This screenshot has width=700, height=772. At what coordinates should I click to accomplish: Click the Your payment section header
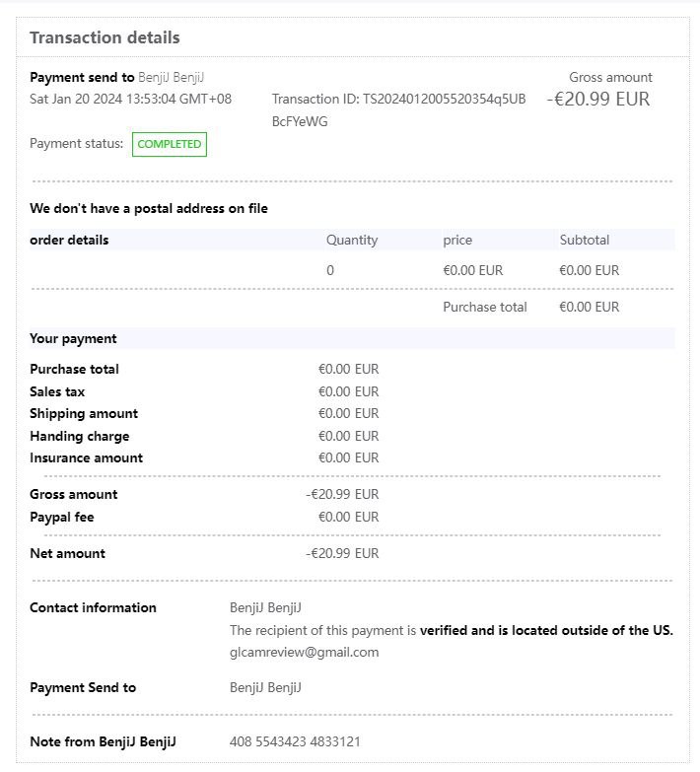point(73,338)
